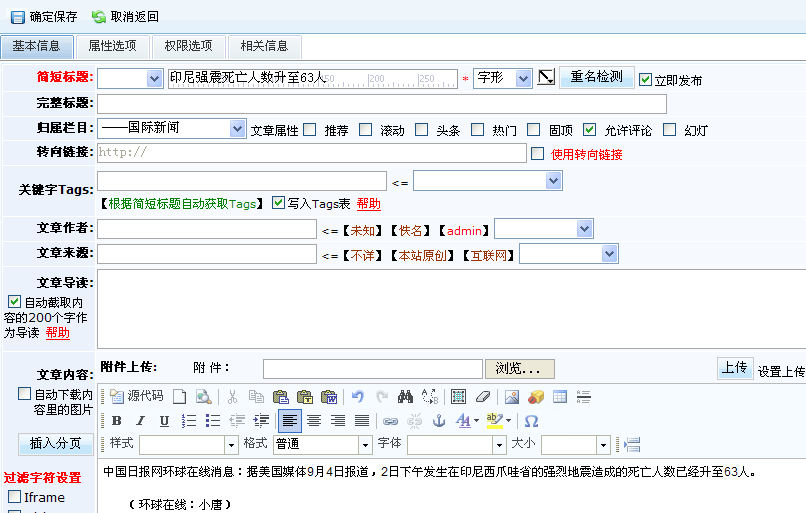Click the bulleted list icon
The height and width of the screenshot is (513, 806).
pos(213,421)
